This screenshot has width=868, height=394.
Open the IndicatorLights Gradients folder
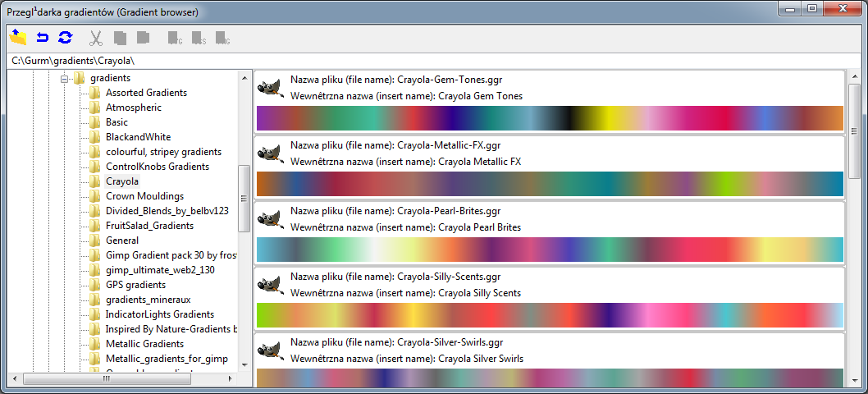(160, 314)
